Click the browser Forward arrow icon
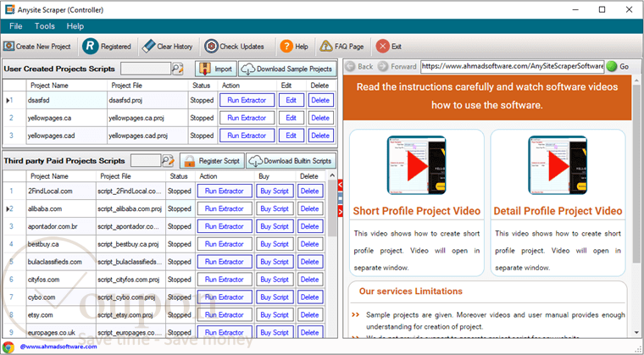Screen dimensions: 644x355 point(383,67)
